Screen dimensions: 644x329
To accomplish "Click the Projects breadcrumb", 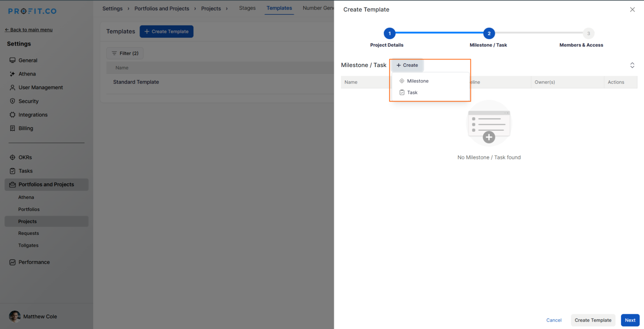I will pos(211,8).
